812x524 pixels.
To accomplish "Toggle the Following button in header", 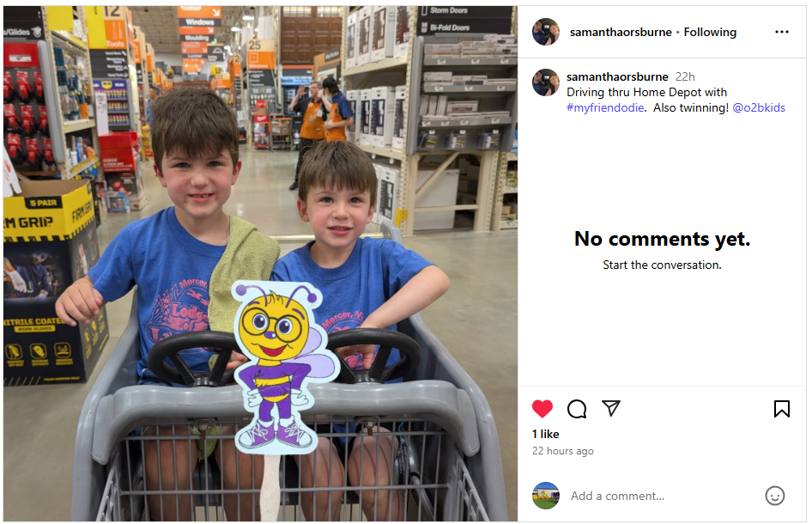I will pos(710,32).
